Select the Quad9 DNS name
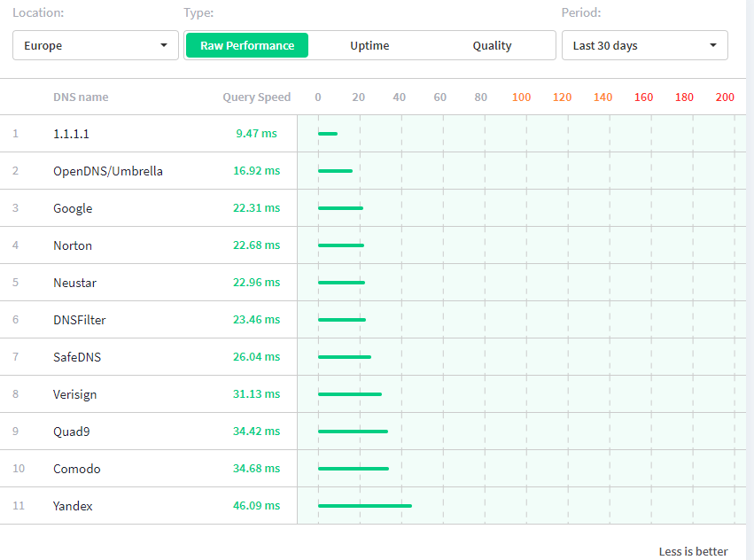The image size is (754, 560). click(x=72, y=432)
